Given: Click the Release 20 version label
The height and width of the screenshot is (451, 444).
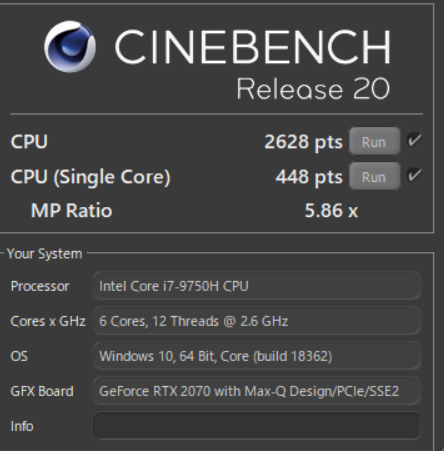Looking at the screenshot, I should (313, 89).
